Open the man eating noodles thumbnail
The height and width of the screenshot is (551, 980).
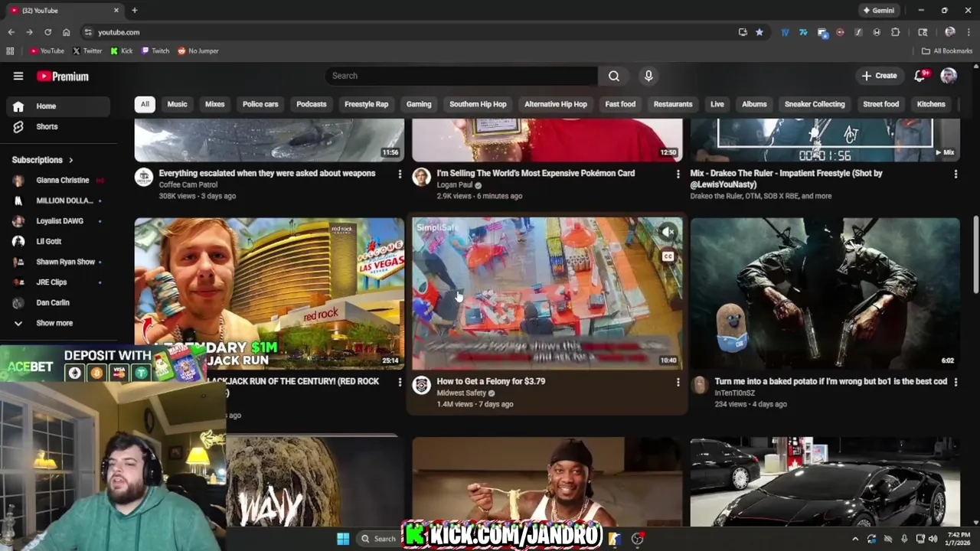coord(547,481)
